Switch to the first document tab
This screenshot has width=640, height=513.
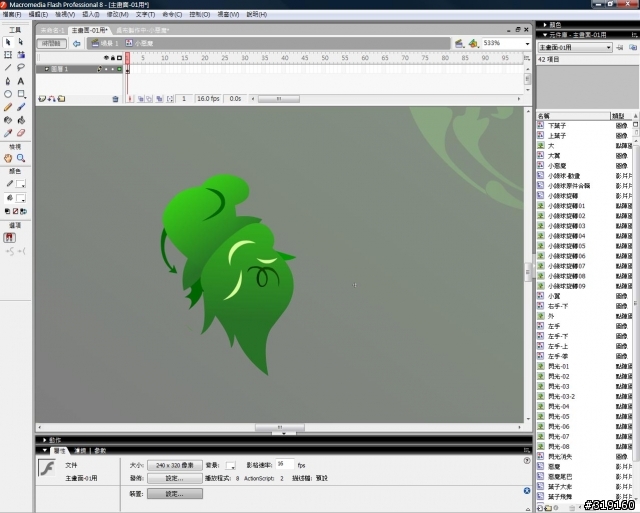[x=52, y=30]
